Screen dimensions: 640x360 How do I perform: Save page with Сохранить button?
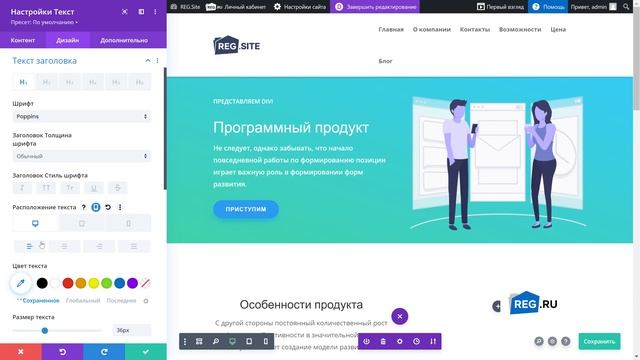point(599,341)
